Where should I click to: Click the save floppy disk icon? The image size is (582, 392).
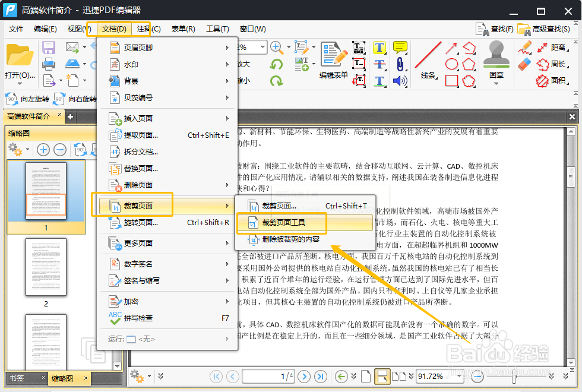[x=49, y=48]
